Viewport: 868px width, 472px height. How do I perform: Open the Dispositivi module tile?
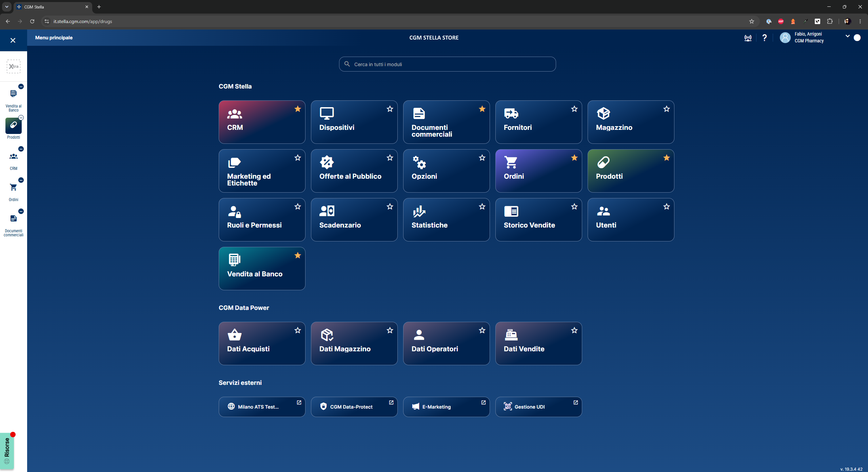[354, 122]
